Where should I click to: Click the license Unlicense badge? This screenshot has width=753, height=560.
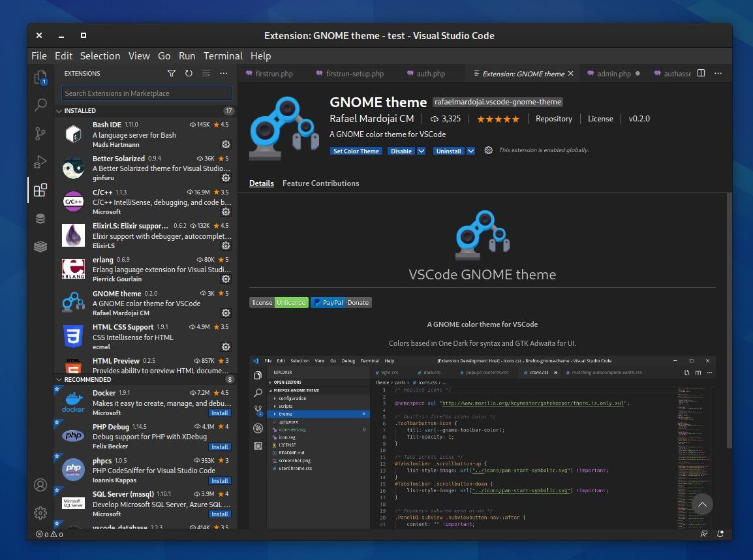(279, 303)
